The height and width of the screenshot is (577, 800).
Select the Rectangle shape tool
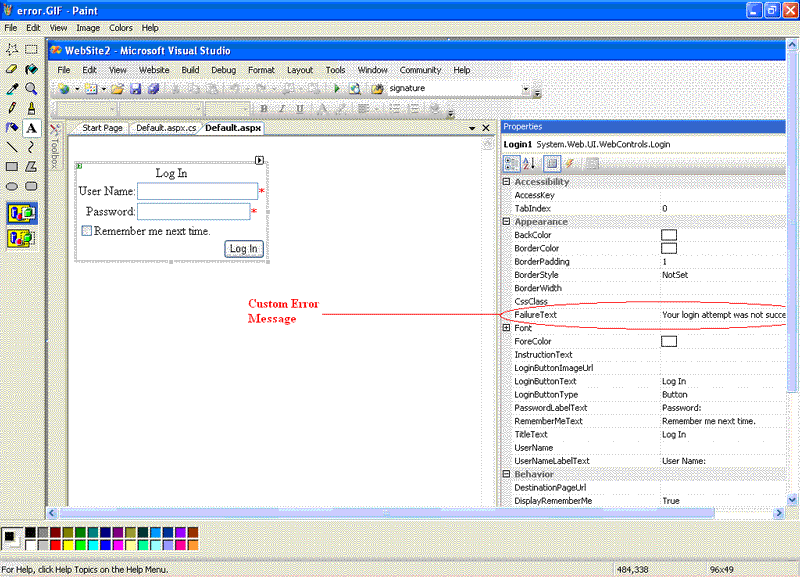12,166
